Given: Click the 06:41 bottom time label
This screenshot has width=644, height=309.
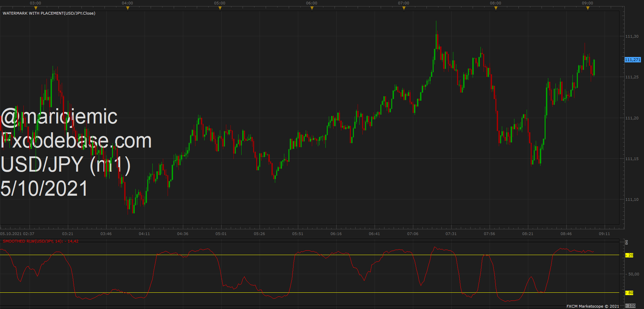Looking at the screenshot, I should 374,234.
